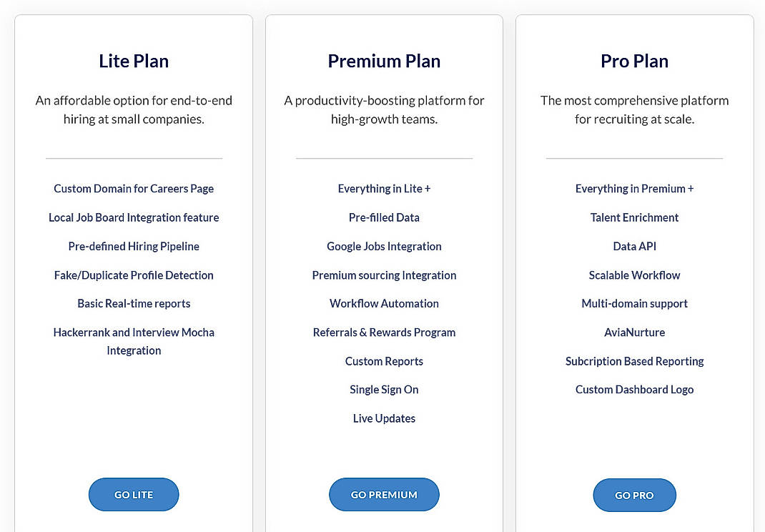Viewport: 765px width, 532px height.
Task: Open the Data API feature
Action: click(x=633, y=246)
